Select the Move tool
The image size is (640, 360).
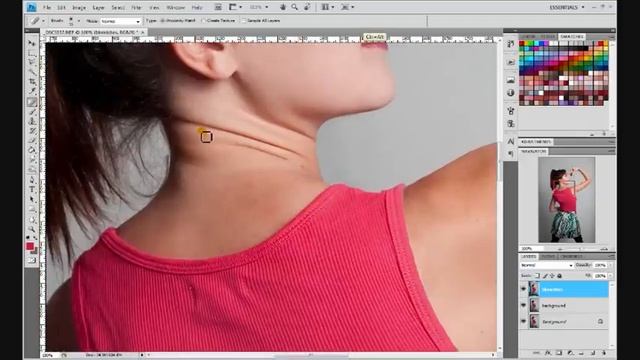coord(31,43)
